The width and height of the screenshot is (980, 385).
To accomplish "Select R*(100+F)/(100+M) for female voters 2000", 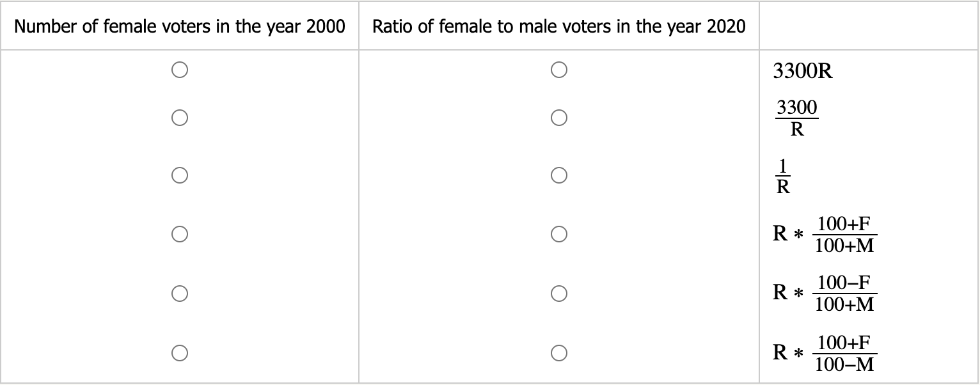I will click(x=179, y=235).
